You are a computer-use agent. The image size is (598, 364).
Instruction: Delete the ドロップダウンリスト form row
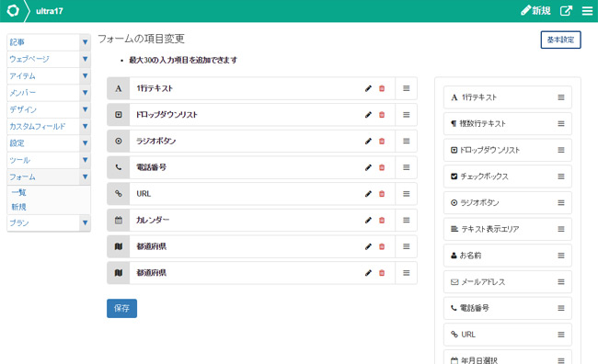[x=382, y=115]
